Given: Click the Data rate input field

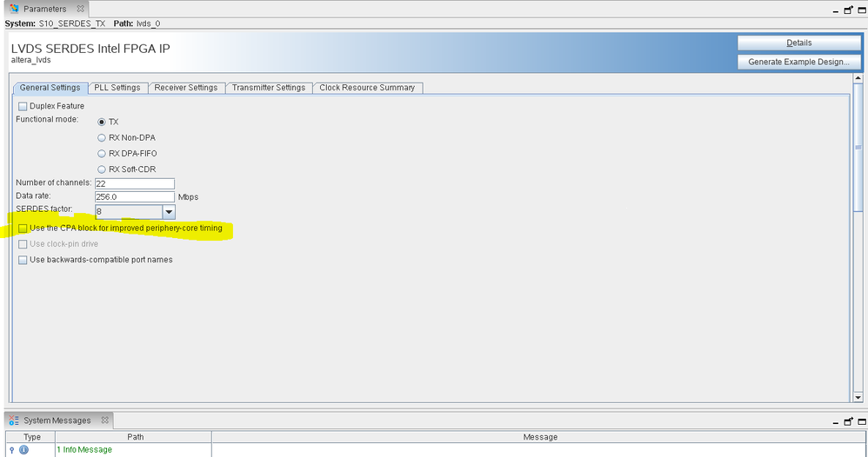Looking at the screenshot, I should pyautogui.click(x=135, y=197).
